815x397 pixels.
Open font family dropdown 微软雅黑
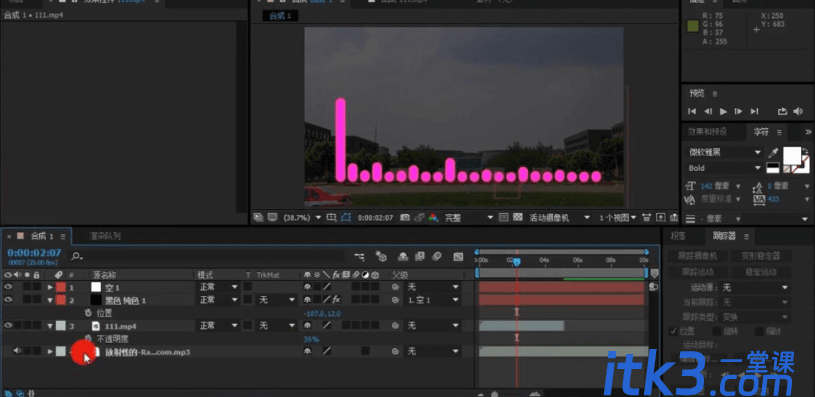tap(724, 153)
